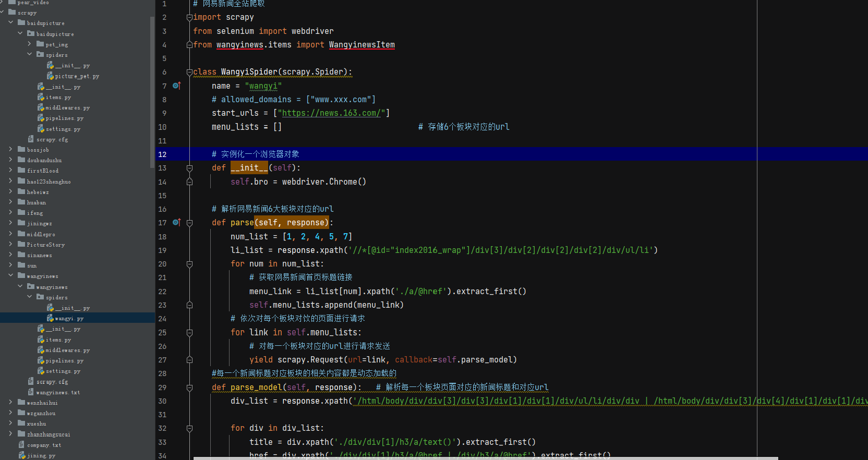Fold the import block at line 2
Image resolution: width=868 pixels, height=460 pixels.
point(189,17)
